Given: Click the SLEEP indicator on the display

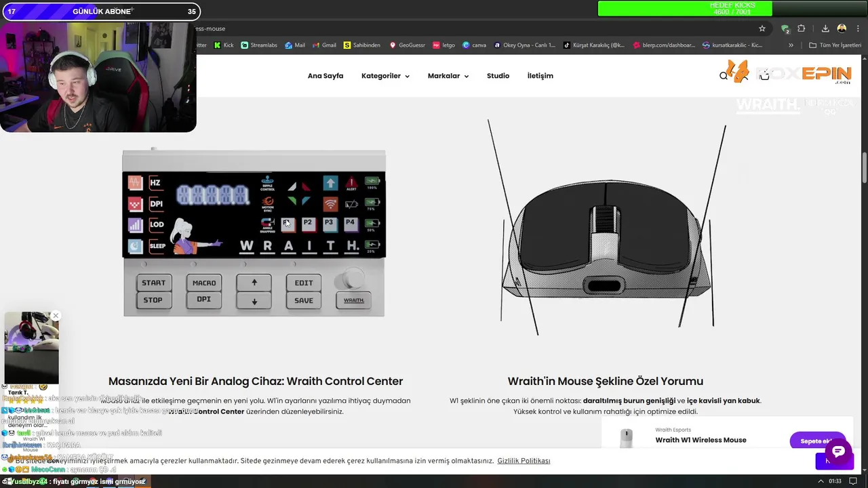Looking at the screenshot, I should (x=157, y=246).
